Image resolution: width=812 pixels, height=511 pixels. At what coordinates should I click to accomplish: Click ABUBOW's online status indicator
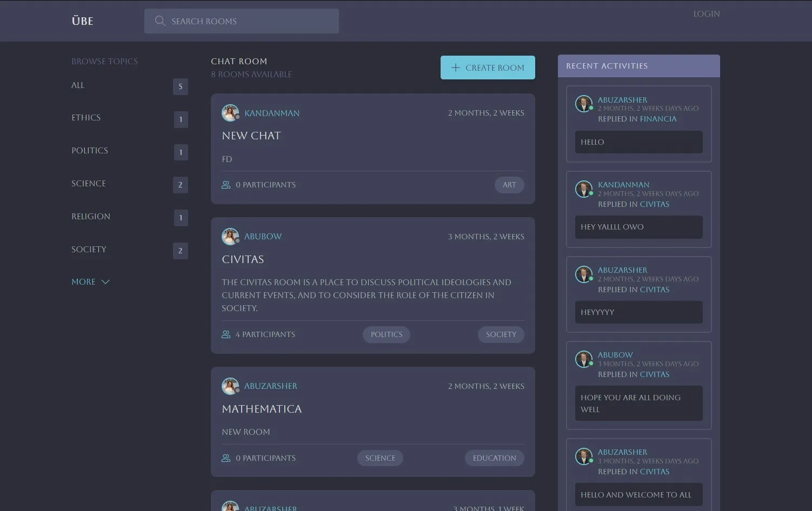point(591,364)
